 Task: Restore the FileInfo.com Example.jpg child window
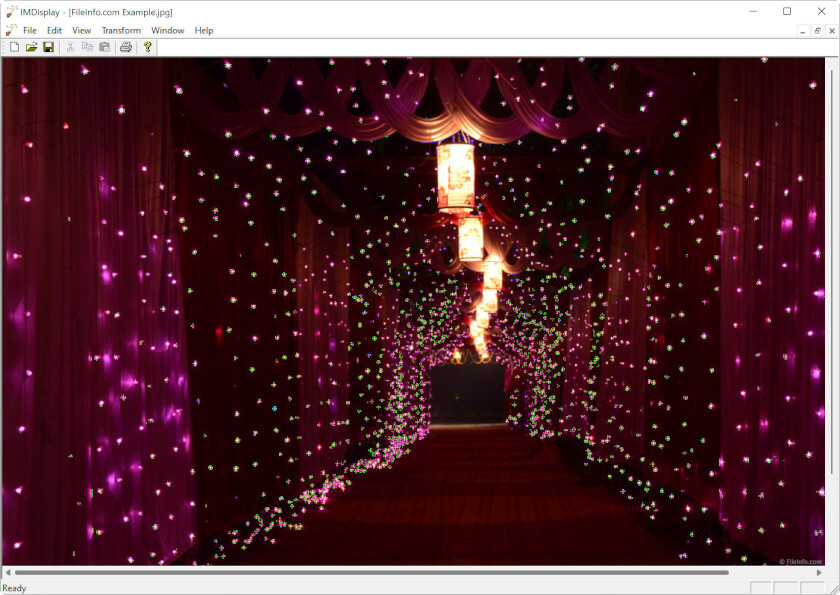click(x=817, y=31)
